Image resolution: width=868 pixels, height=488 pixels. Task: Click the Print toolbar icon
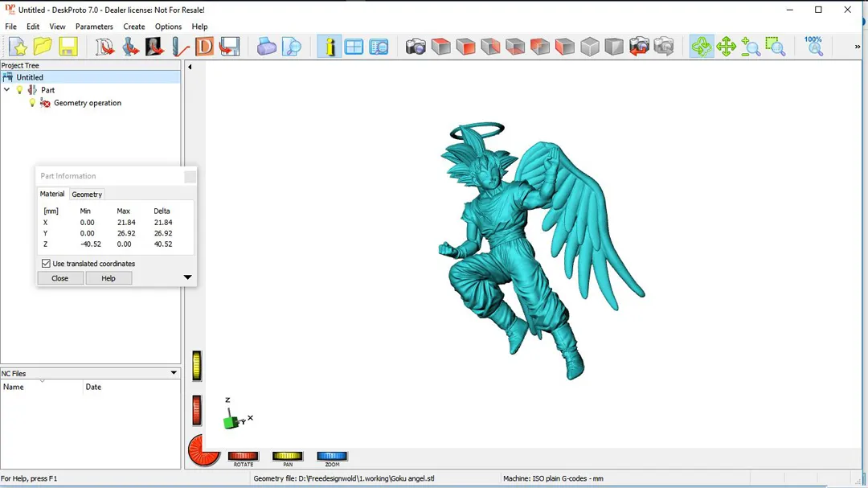266,47
